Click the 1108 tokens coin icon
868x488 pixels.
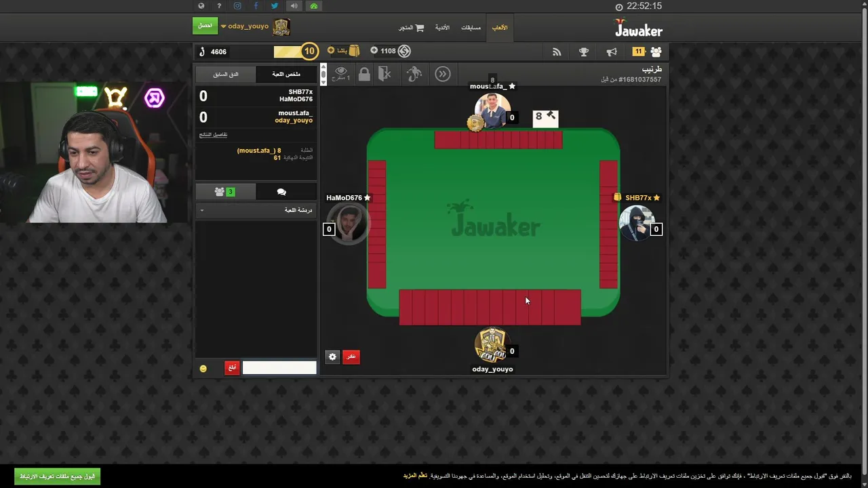point(404,51)
